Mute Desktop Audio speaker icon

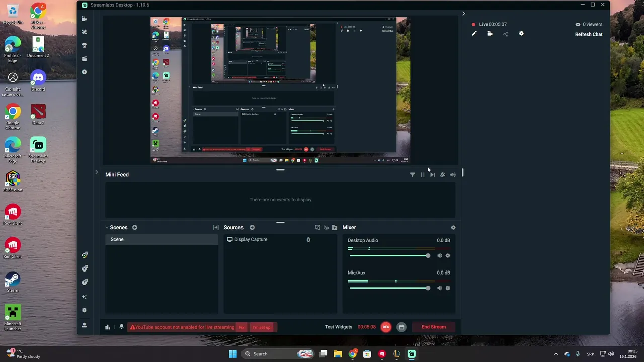coord(440,256)
